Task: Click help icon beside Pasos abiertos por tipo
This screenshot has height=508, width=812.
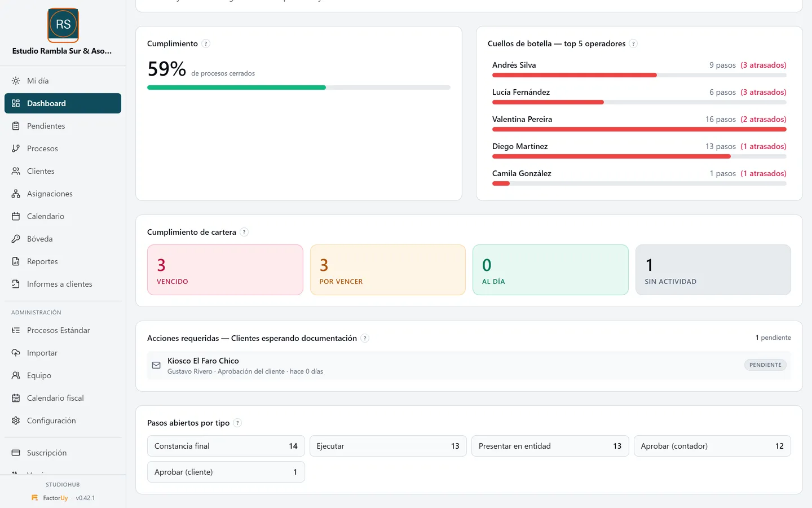Action: point(237,423)
